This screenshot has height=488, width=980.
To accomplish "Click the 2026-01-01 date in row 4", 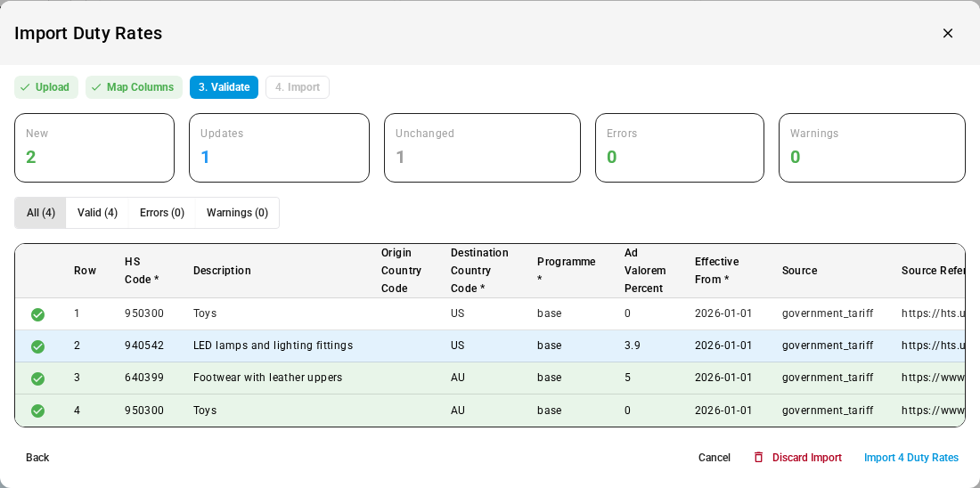I will point(723,411).
